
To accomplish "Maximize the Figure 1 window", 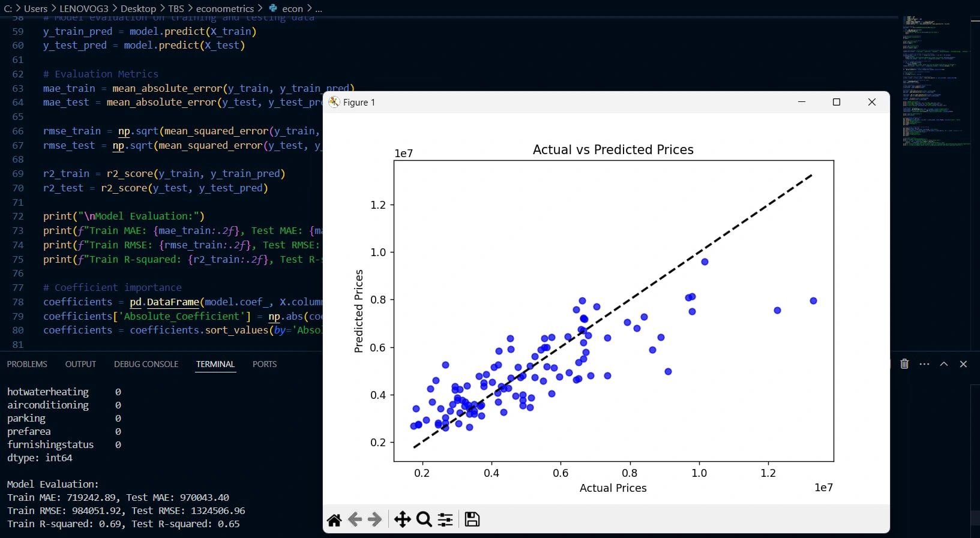I will coord(837,102).
